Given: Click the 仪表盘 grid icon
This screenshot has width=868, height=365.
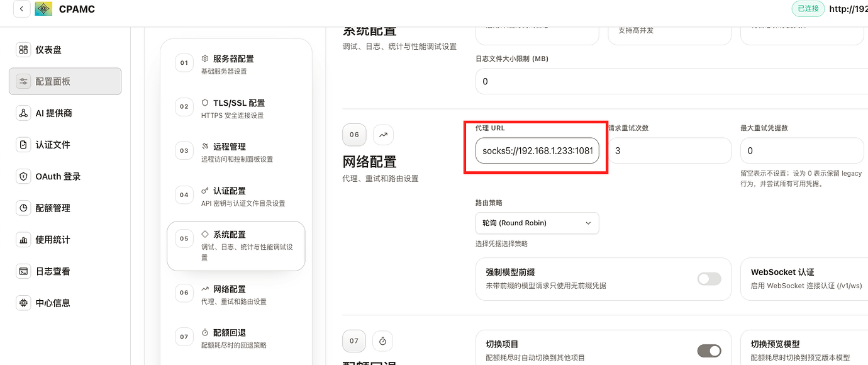Looking at the screenshot, I should click(x=23, y=50).
